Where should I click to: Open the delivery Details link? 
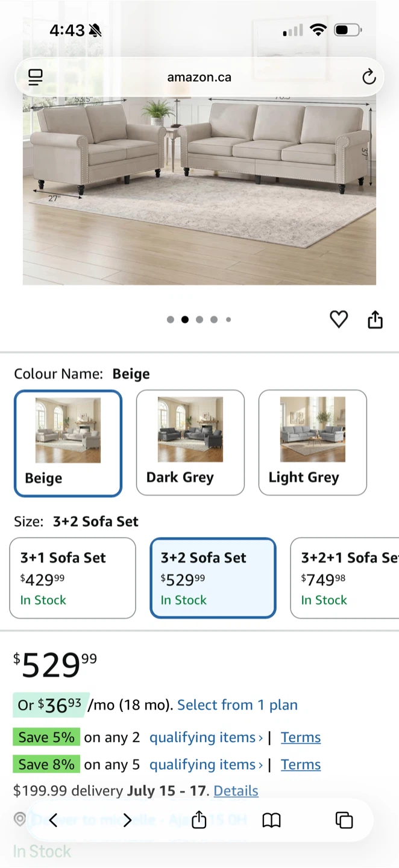236,790
